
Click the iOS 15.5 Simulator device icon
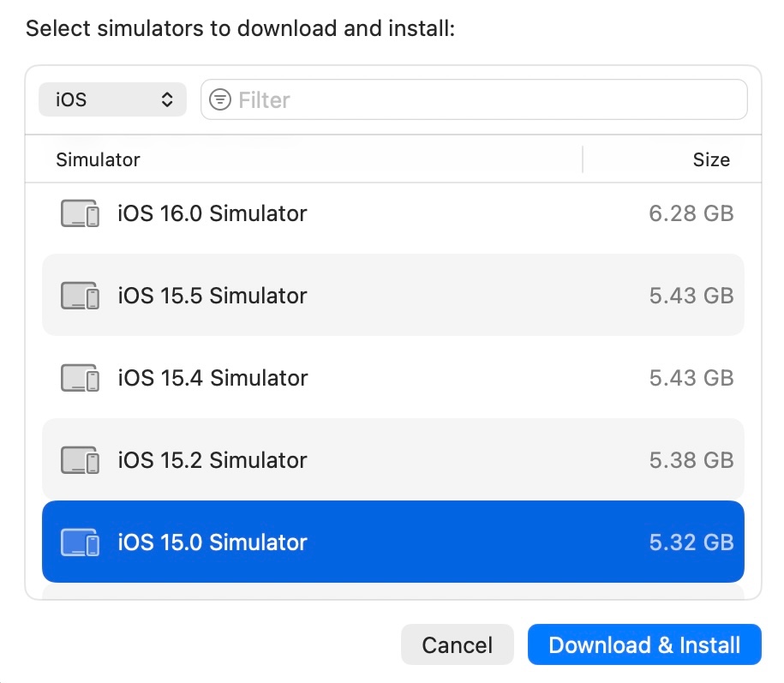pos(80,296)
